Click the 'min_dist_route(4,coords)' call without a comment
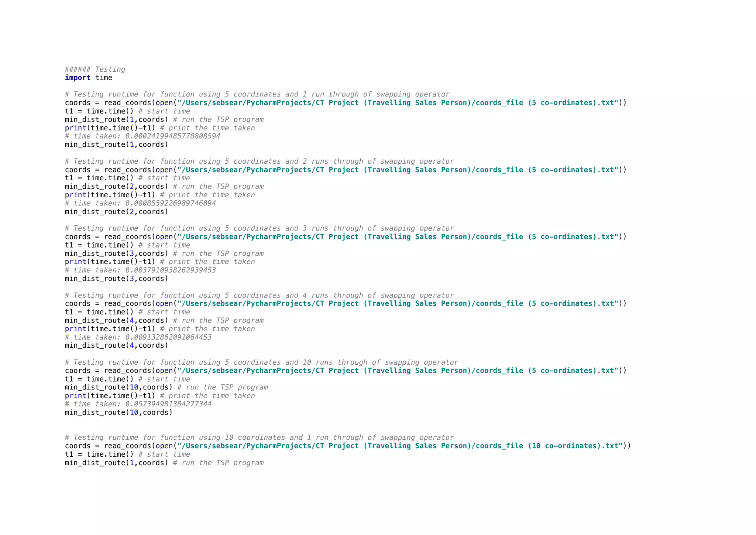Screen dimensions: 756x535 [116, 345]
